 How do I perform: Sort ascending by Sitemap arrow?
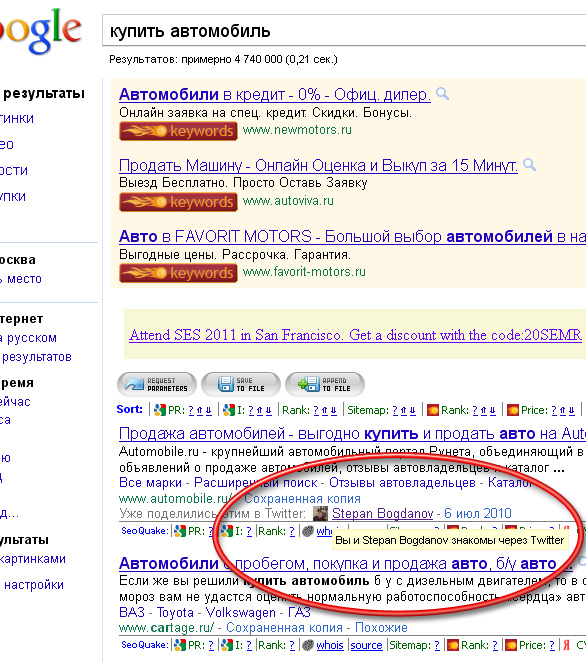point(404,410)
